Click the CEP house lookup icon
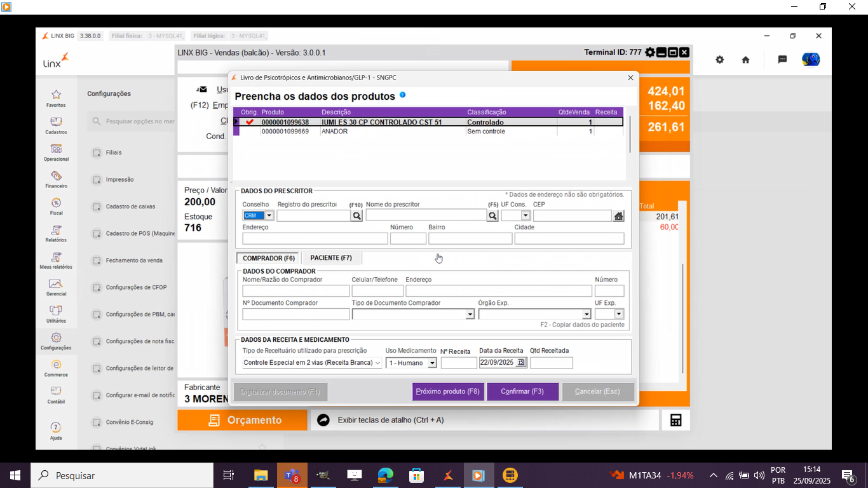Image resolution: width=868 pixels, height=488 pixels. click(x=619, y=216)
